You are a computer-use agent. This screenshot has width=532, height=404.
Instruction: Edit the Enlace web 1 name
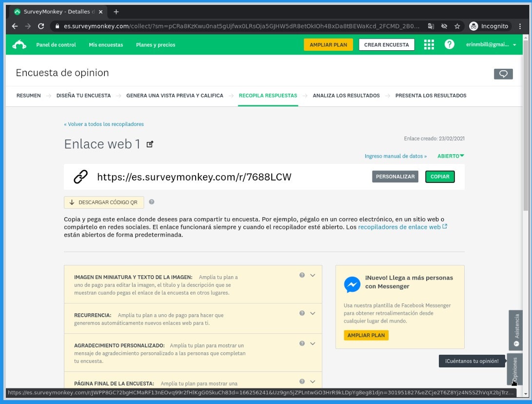coord(150,144)
